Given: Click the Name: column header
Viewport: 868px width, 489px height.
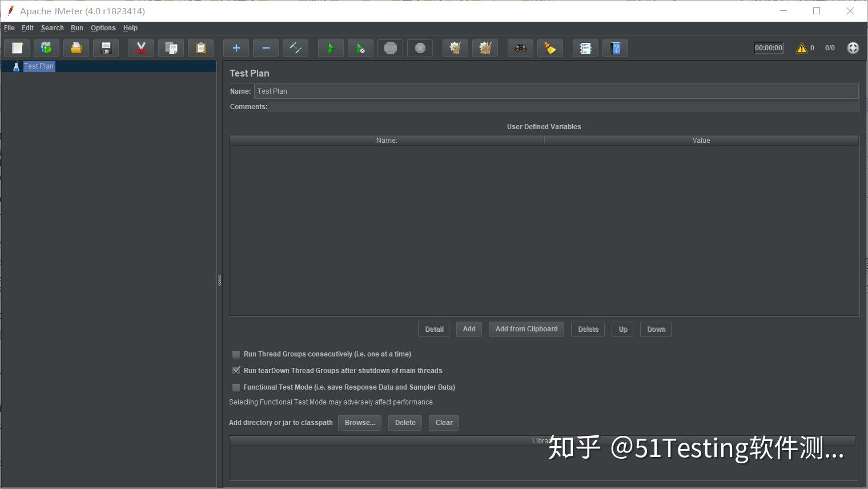Looking at the screenshot, I should coord(387,141).
